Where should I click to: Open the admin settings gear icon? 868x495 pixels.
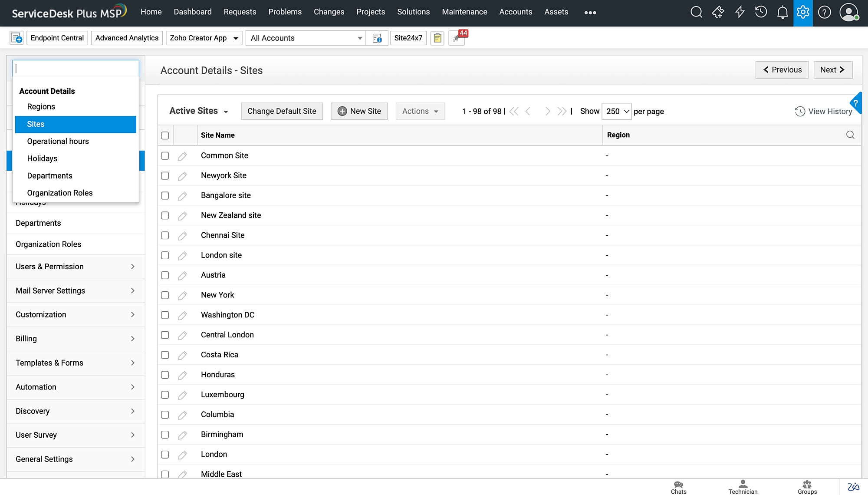point(803,12)
